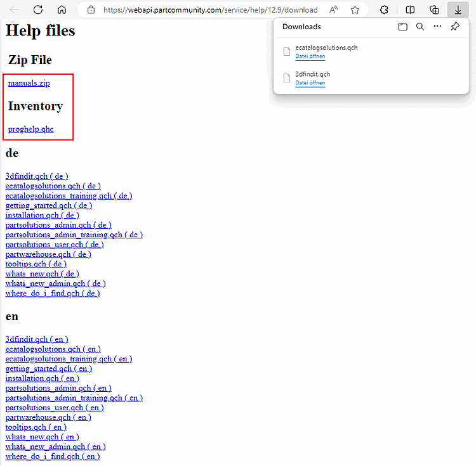The width and height of the screenshot is (476, 466).
Task: Open partsolutions_admin_training.qch ( en ) link
Action: click(x=74, y=398)
